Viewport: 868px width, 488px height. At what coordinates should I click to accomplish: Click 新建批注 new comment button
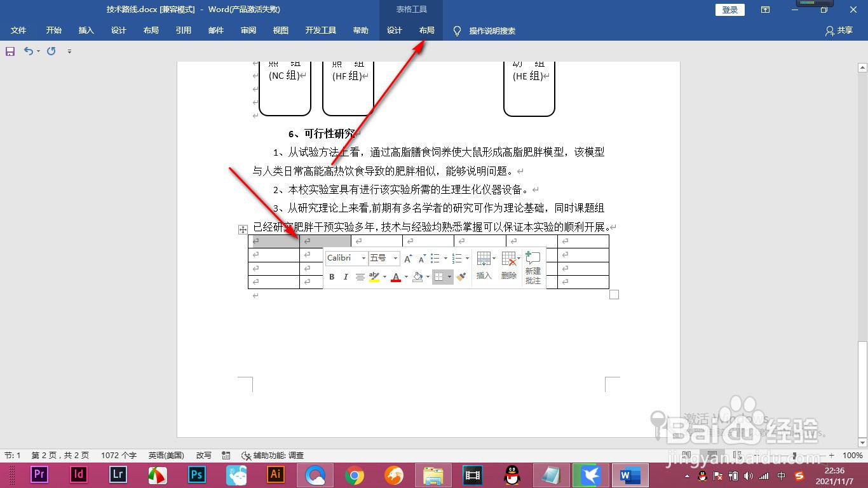click(x=533, y=268)
